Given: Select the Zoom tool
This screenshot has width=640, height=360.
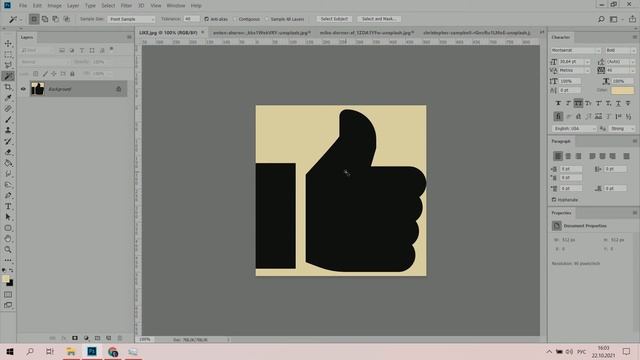Looking at the screenshot, I should point(8,249).
